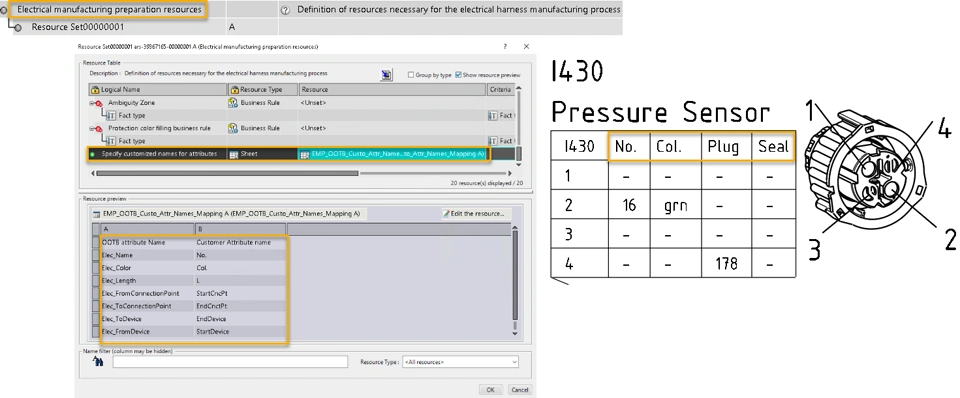This screenshot has width=960, height=398.
Task: Click the lock icon in Logical Name header
Action: click(x=96, y=89)
